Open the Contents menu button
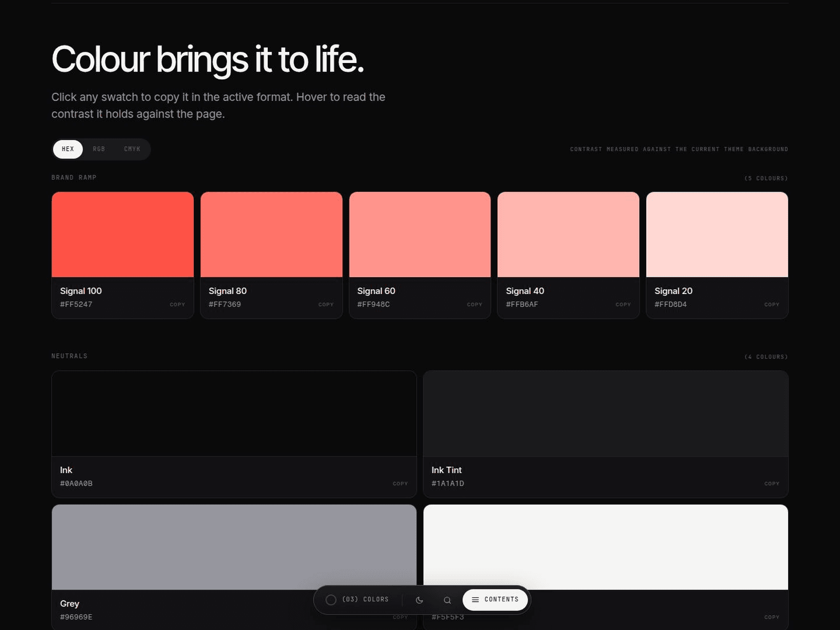The image size is (840, 630). click(x=495, y=600)
